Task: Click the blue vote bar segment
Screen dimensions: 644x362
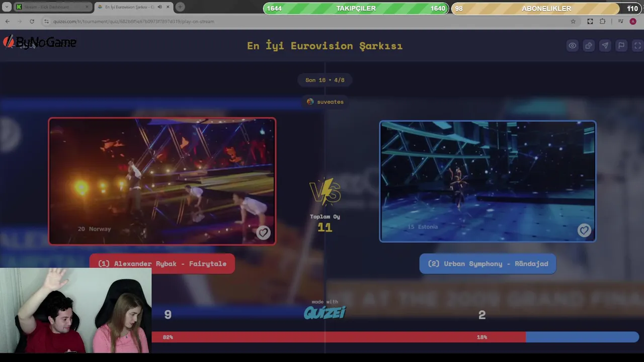Action: tap(582, 337)
